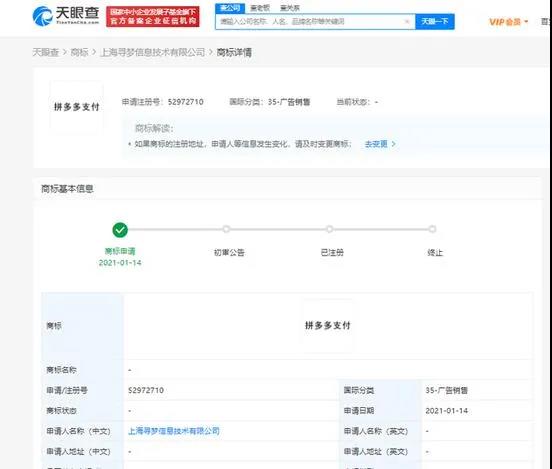552x469 pixels.
Task: Click the red official credit agency banner
Action: [153, 16]
